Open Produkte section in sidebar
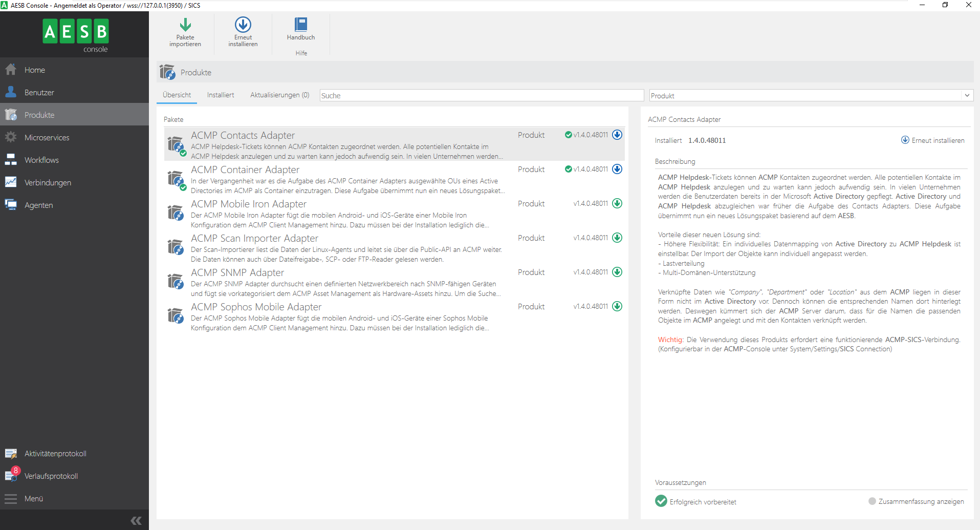 tap(74, 115)
